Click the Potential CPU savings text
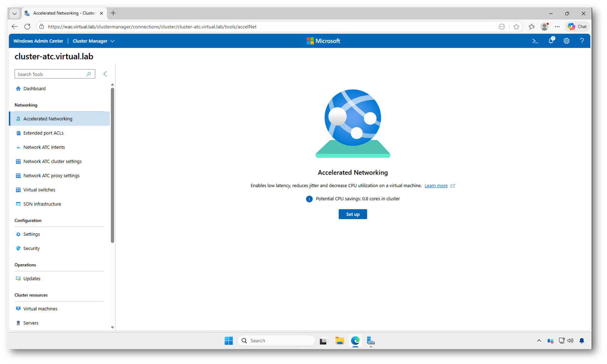Viewport: 607px width, 364px height. point(358,199)
